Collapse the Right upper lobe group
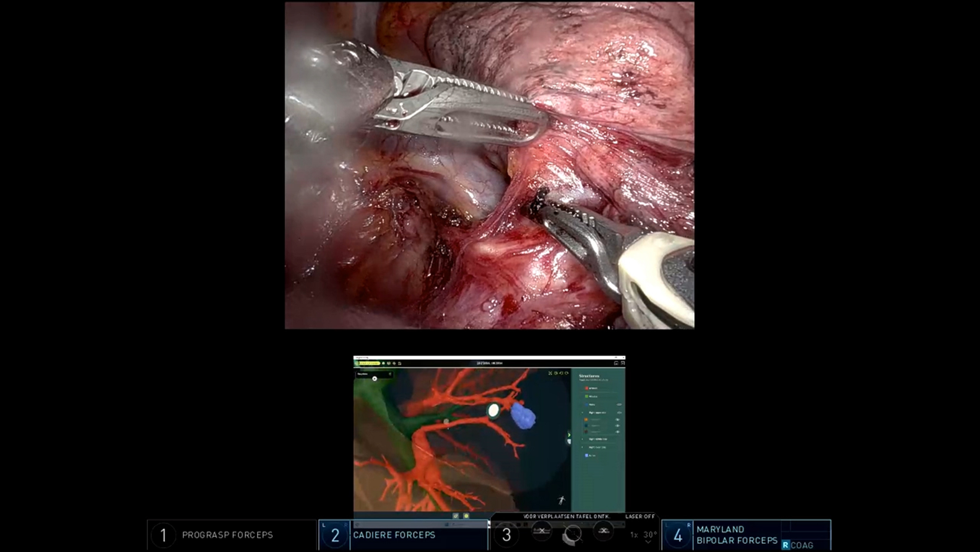 582,413
